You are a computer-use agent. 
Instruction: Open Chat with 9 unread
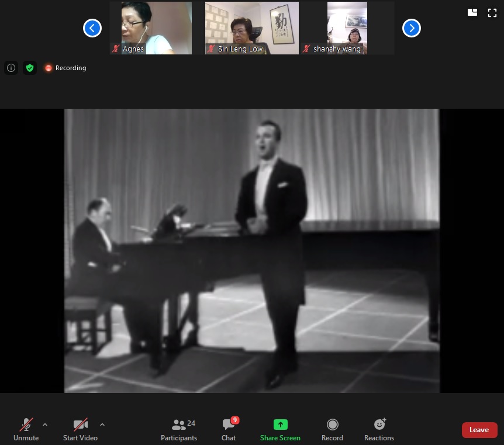coord(229,429)
